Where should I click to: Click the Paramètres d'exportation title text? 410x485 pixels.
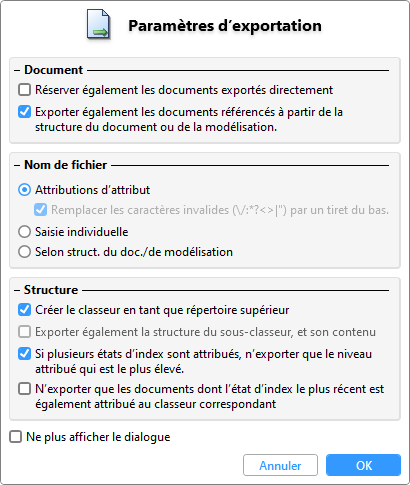225,26
